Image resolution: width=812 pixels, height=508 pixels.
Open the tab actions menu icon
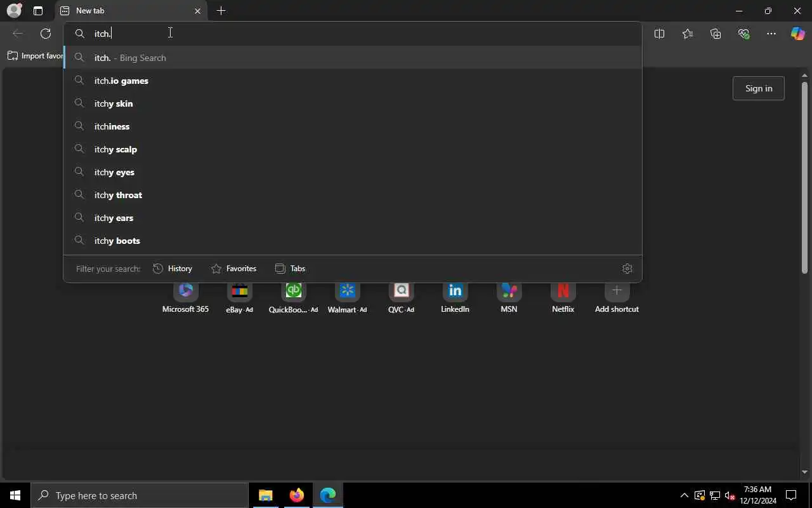pyautogui.click(x=38, y=11)
